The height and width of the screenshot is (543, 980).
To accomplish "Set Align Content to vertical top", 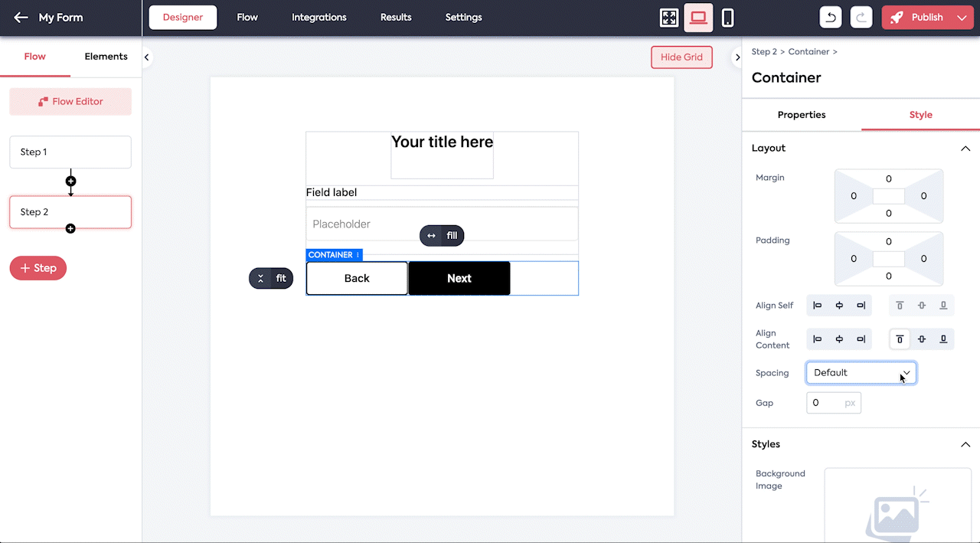I will 900,339.
